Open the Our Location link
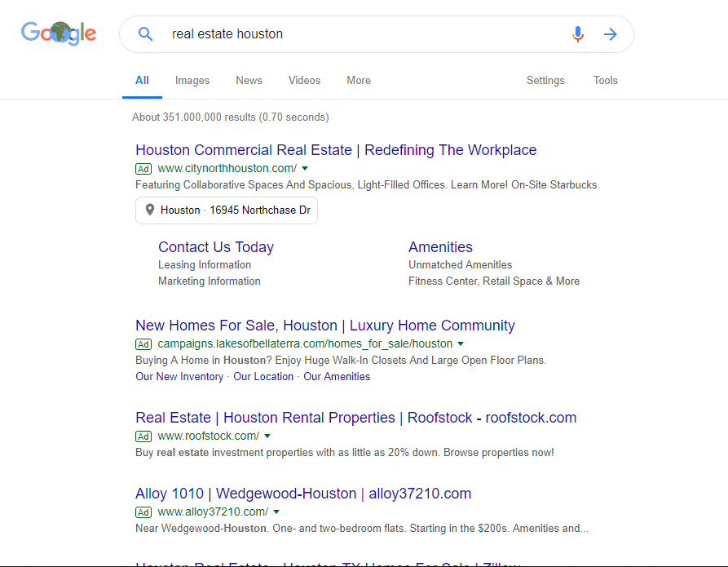728x567 pixels. pos(263,376)
